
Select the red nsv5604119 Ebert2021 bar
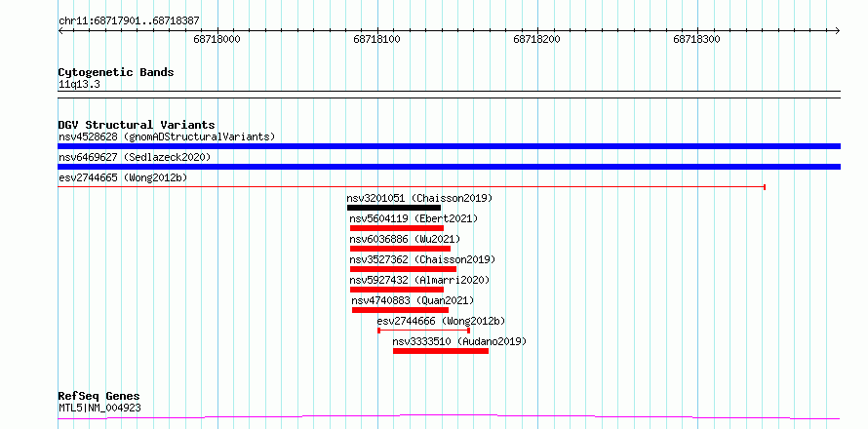coord(397,228)
